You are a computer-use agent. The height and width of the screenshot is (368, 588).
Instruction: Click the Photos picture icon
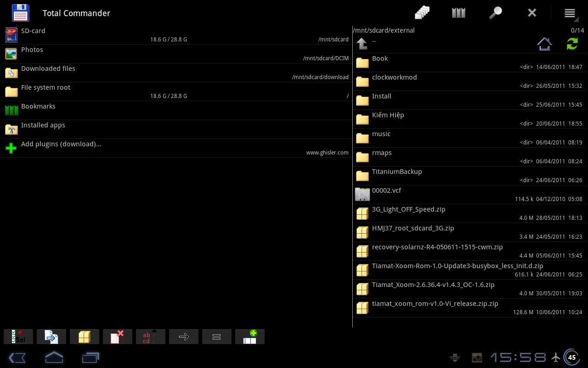point(11,54)
